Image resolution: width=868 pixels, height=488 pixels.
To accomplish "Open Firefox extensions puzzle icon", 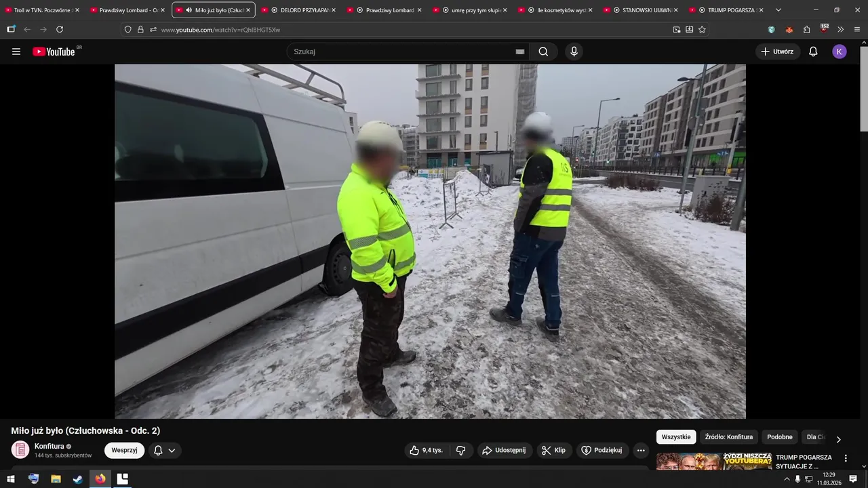I will click(806, 29).
